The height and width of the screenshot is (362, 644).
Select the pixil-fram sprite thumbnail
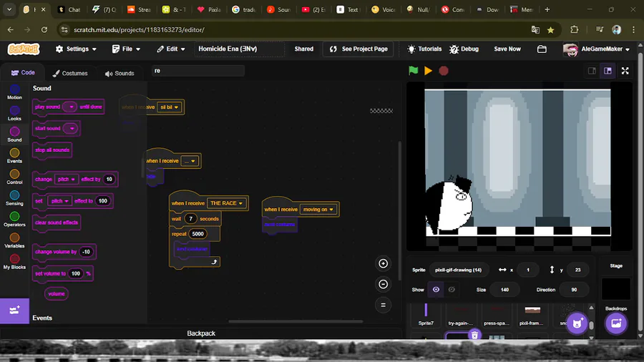532,315
